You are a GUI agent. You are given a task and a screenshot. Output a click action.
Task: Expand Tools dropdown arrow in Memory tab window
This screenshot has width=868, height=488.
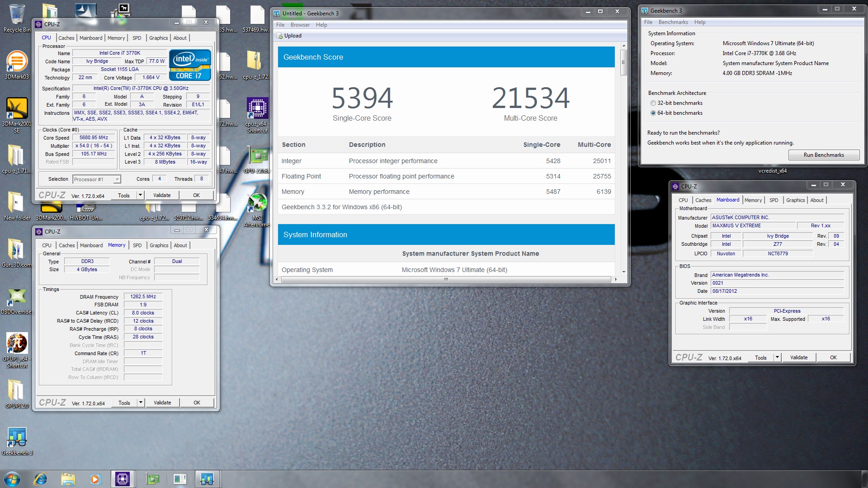(141, 403)
